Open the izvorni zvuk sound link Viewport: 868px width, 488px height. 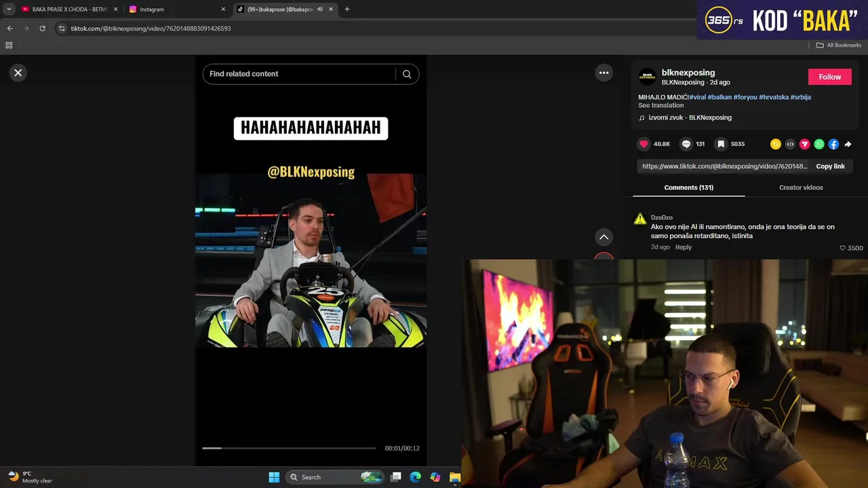[x=690, y=117]
